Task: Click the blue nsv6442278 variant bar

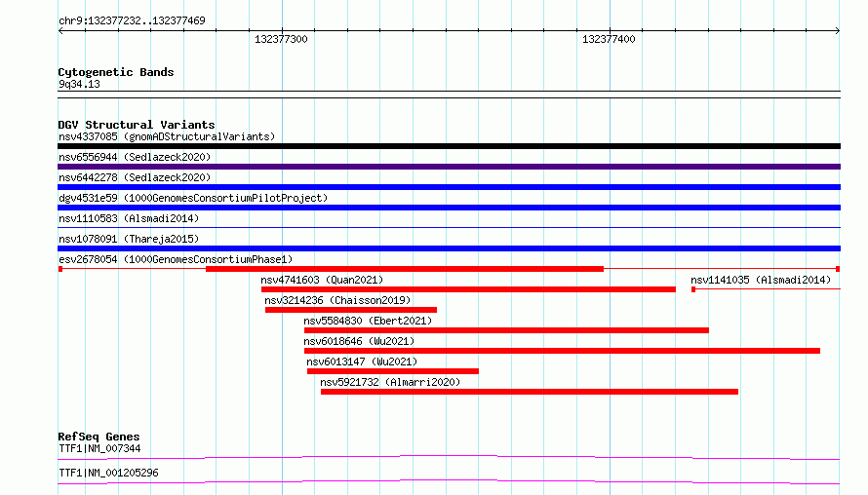Action: [x=449, y=187]
